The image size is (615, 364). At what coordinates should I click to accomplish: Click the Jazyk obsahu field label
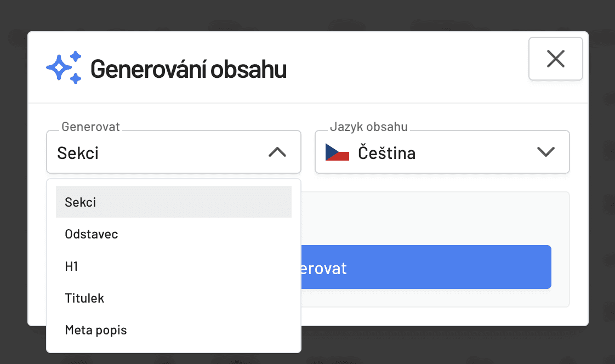[x=369, y=127]
